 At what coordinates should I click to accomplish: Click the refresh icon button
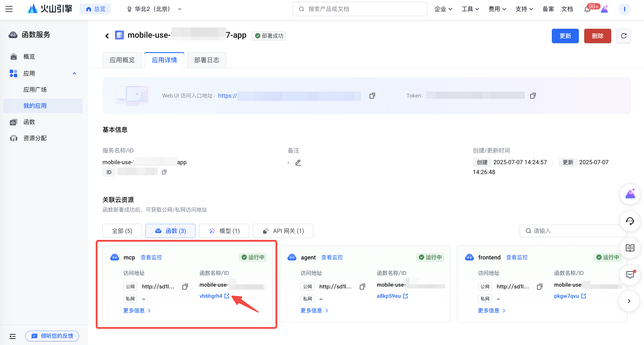pyautogui.click(x=624, y=36)
